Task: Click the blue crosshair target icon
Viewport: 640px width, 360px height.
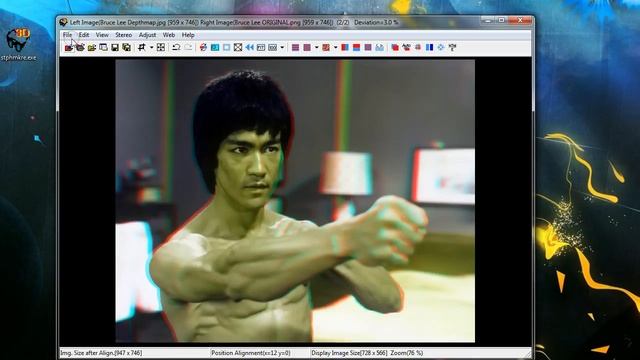Action: pyautogui.click(x=441, y=48)
